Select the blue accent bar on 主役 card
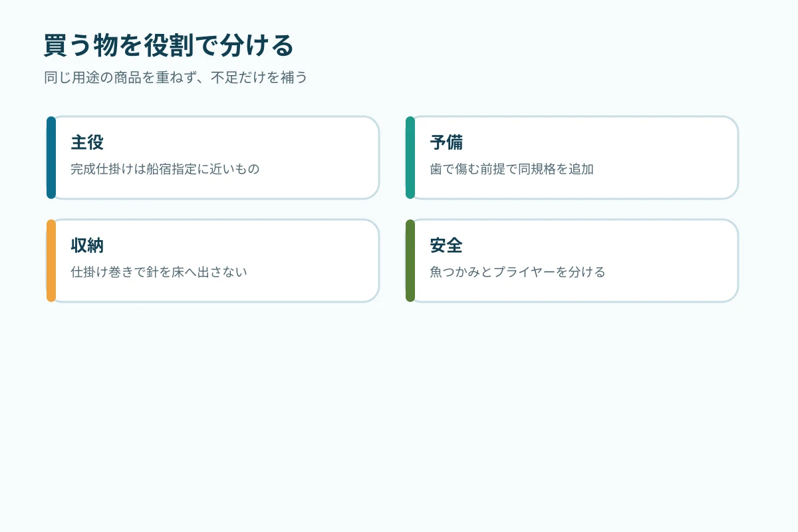Image resolution: width=798 pixels, height=532 pixels. (x=51, y=158)
